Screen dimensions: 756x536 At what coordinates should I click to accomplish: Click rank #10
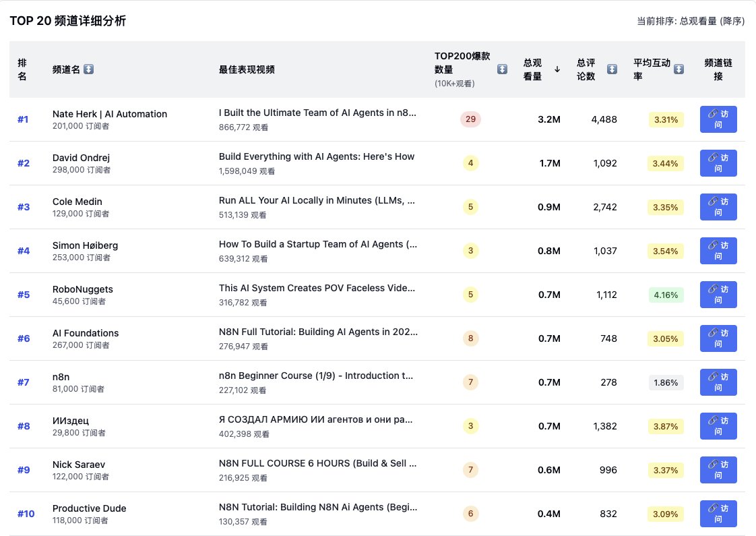click(x=26, y=514)
